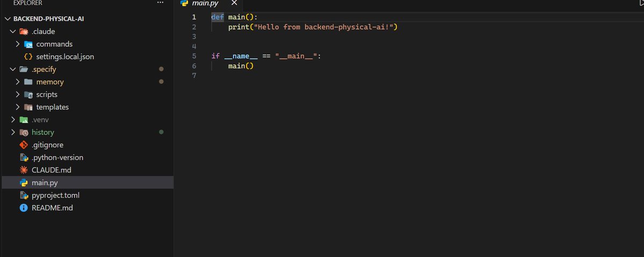Click the .gitignore git icon
Image resolution: width=644 pixels, height=257 pixels.
tap(24, 145)
